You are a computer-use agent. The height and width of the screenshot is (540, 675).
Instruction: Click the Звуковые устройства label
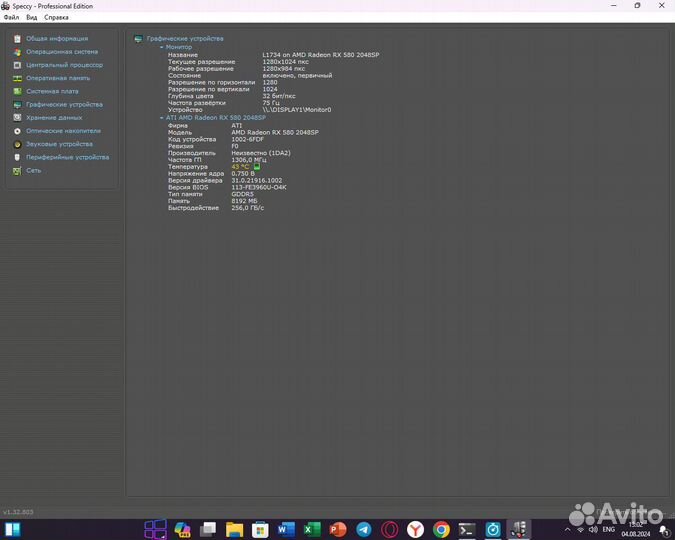(59, 144)
